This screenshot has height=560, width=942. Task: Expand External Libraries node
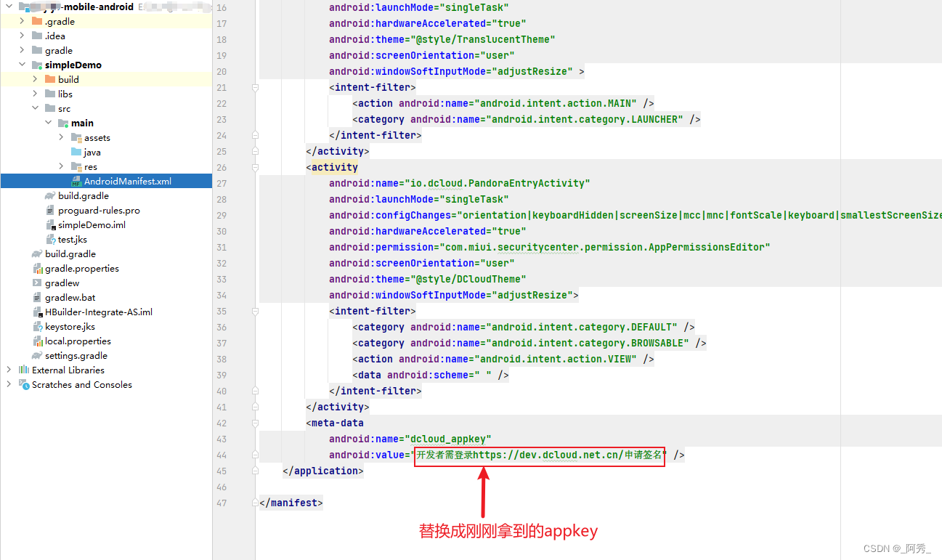(x=9, y=370)
